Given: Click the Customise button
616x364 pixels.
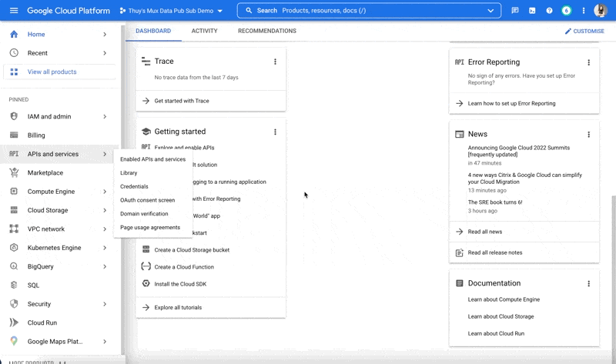Looking at the screenshot, I should 584,31.
